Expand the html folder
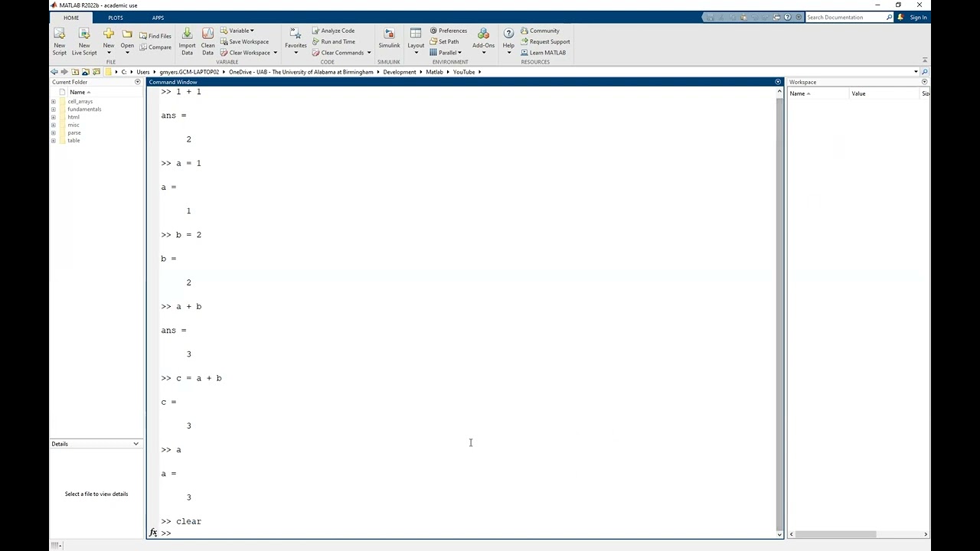Viewport: 980px width, 551px height. (x=54, y=117)
